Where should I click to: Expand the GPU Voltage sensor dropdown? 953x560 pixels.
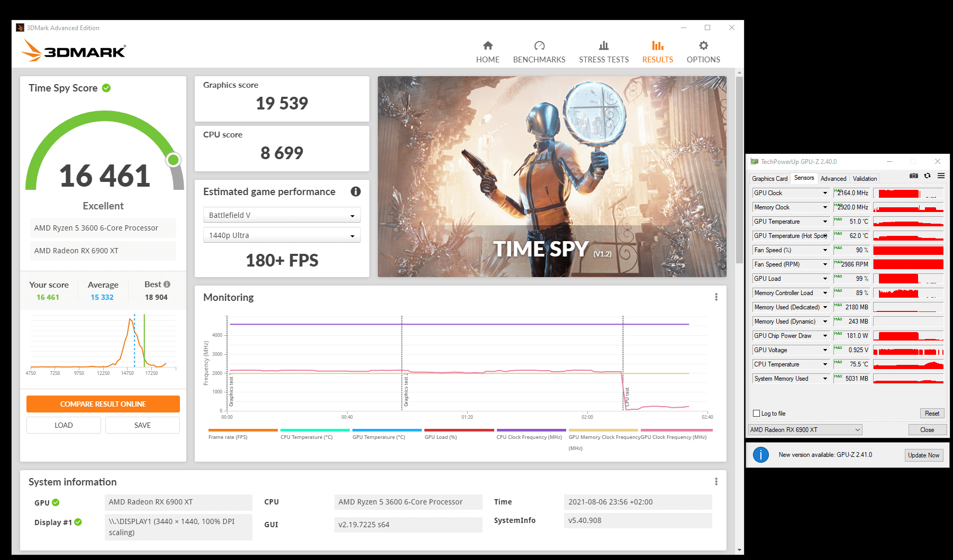click(x=825, y=350)
